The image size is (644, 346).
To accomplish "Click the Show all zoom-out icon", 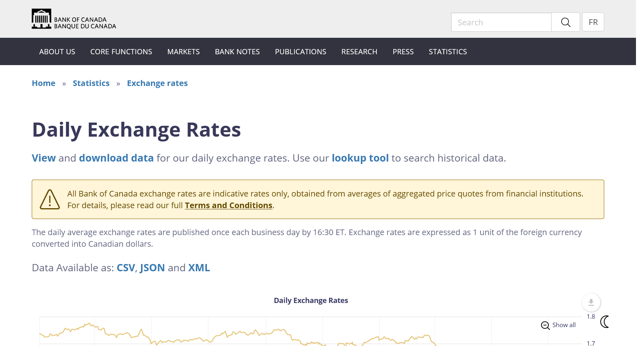I will click(x=545, y=326).
